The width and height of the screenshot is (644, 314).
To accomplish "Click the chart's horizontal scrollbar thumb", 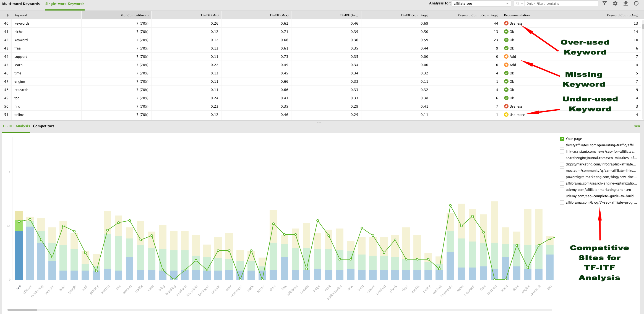I will tap(22, 310).
